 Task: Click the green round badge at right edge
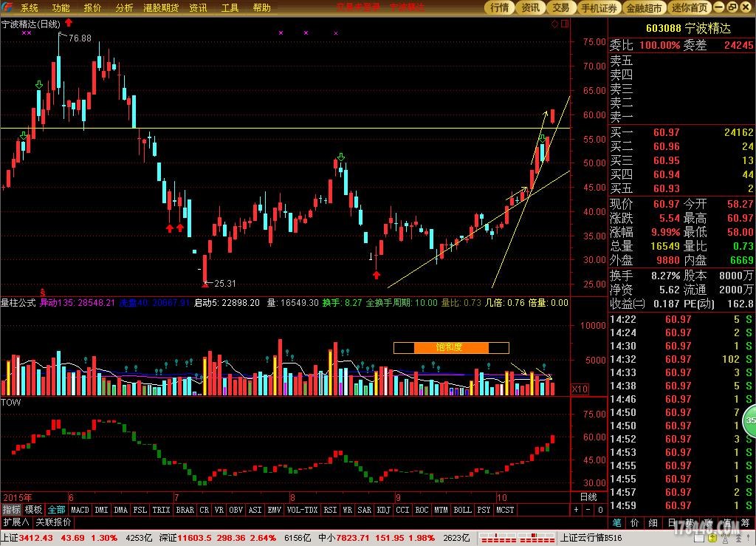(750, 420)
